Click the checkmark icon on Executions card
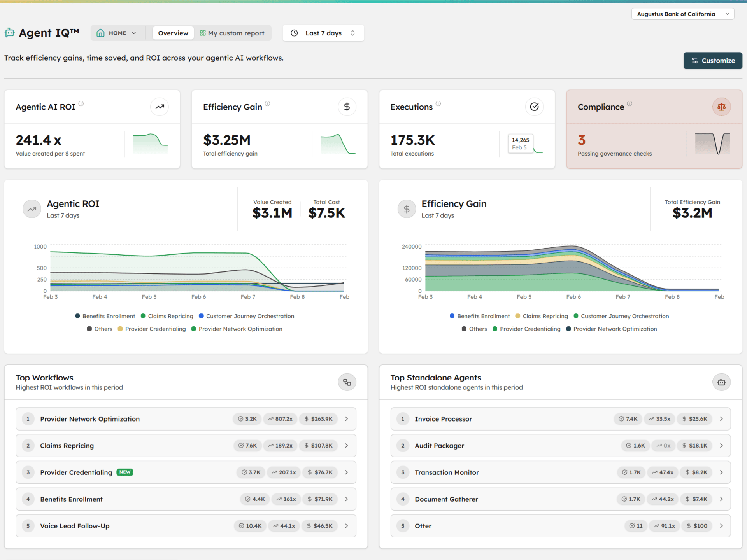 click(x=535, y=107)
